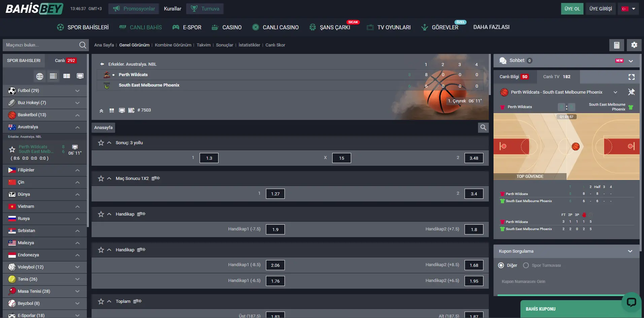Viewport: 644px width, 318px height.
Task: Expand the Buz Hokeyi (7) category
Action: pyautogui.click(x=44, y=103)
